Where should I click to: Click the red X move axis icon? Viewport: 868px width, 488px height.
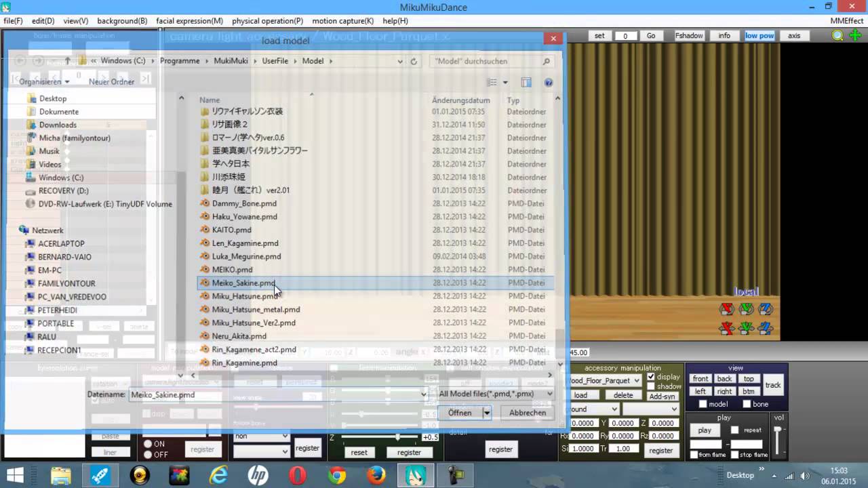(x=727, y=329)
